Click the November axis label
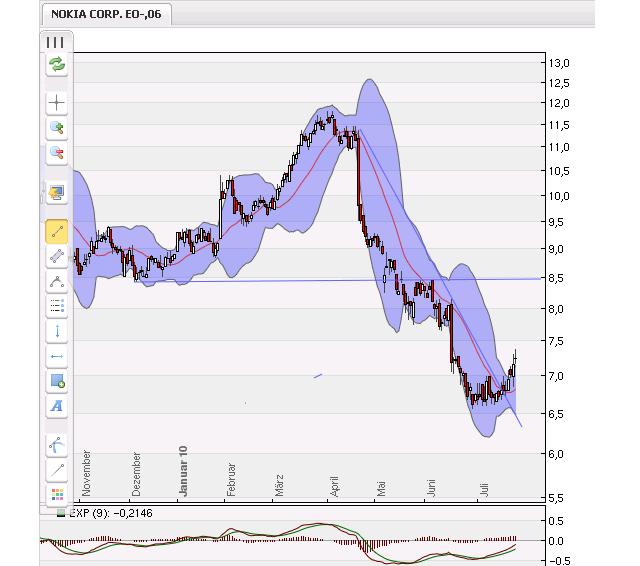The height and width of the screenshot is (566, 640). coord(86,473)
